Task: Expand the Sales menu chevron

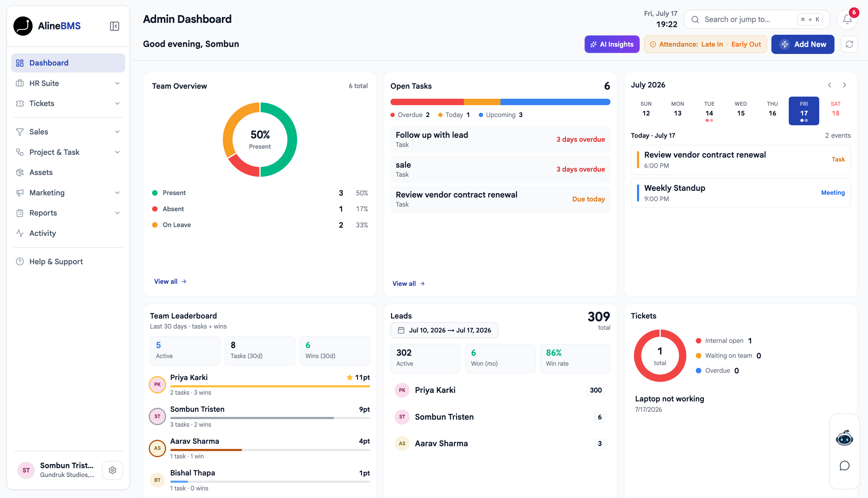Action: (x=117, y=132)
